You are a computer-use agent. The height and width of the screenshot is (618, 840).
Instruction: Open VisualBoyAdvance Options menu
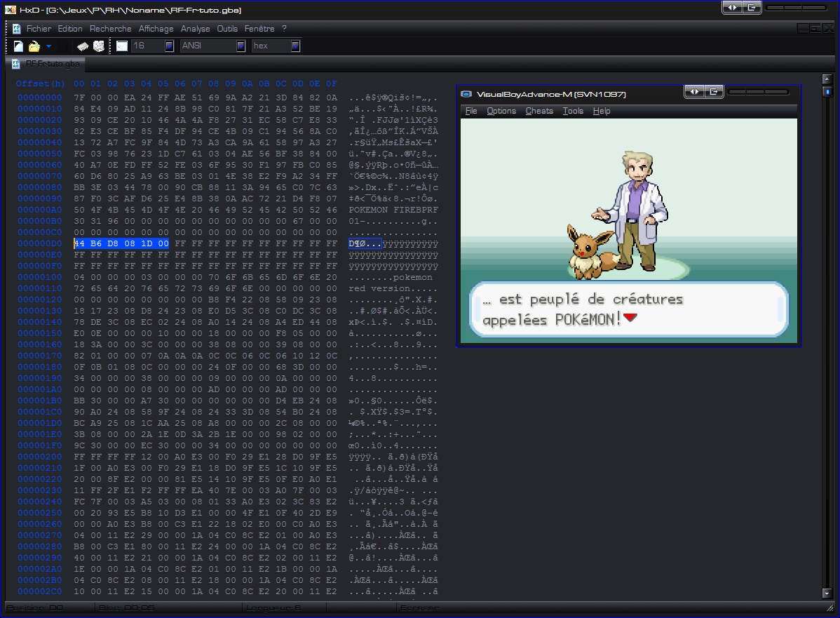501,111
